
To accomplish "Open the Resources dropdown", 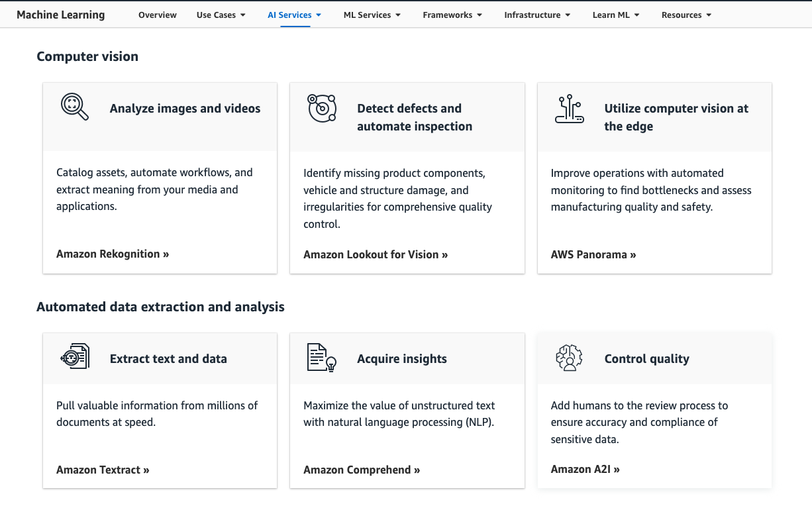I will [686, 15].
